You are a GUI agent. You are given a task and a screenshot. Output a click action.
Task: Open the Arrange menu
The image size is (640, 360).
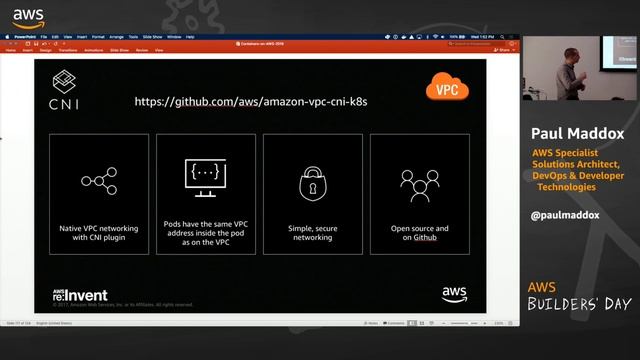(116, 37)
